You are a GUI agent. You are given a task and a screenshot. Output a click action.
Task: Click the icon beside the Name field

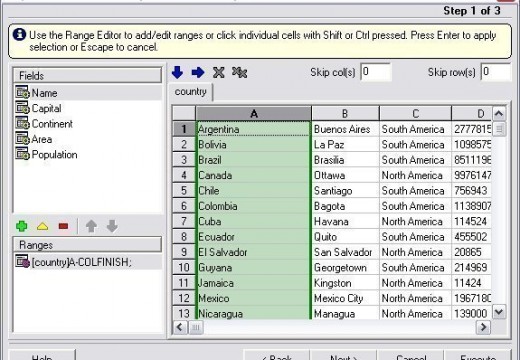tap(22, 93)
